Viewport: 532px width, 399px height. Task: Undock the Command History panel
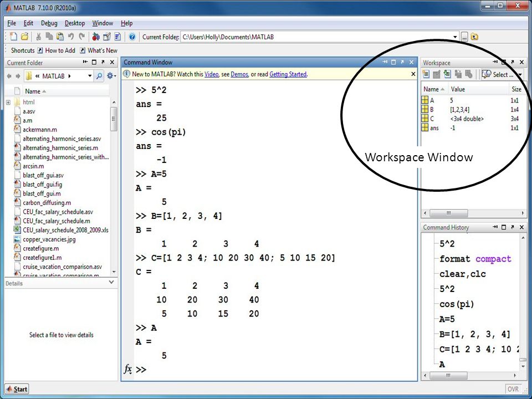tap(513, 227)
